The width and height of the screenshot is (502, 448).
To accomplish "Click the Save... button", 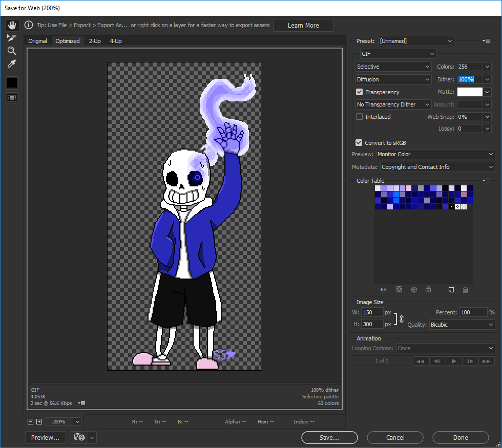I will coord(329,437).
